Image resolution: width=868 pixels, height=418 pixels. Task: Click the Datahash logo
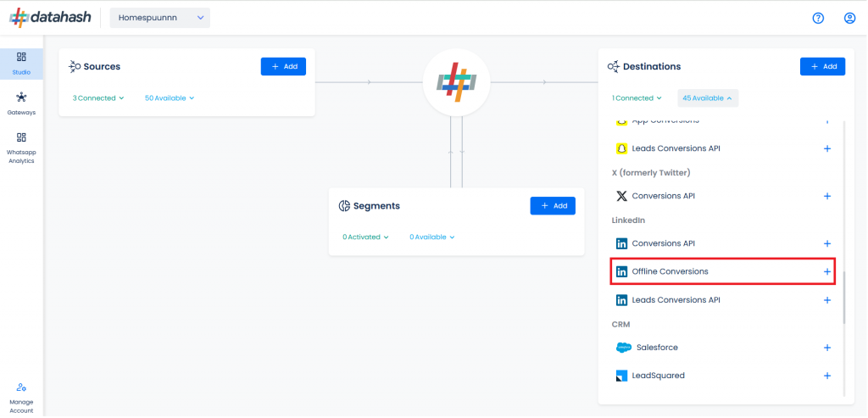tap(50, 18)
